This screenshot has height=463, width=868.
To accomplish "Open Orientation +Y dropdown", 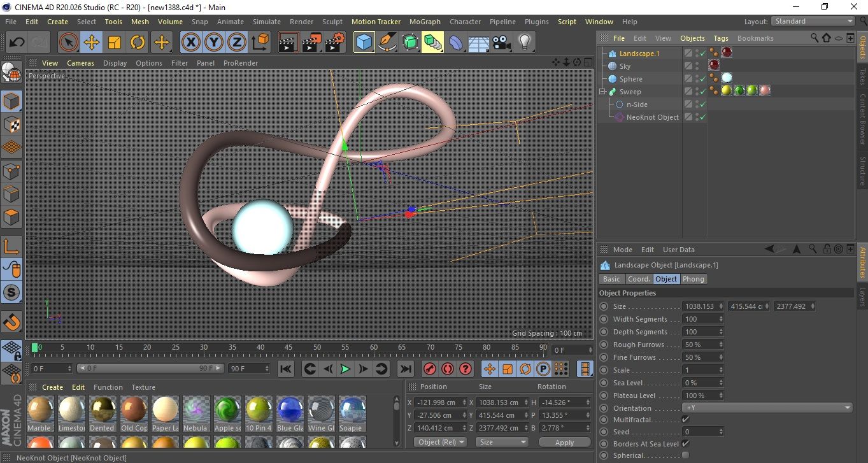I will [767, 408].
